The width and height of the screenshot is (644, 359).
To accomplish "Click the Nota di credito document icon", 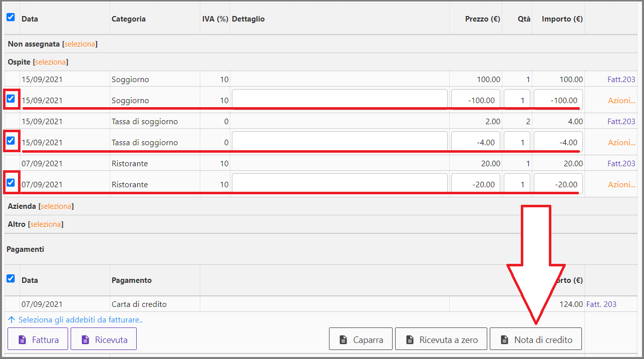I will click(x=504, y=339).
